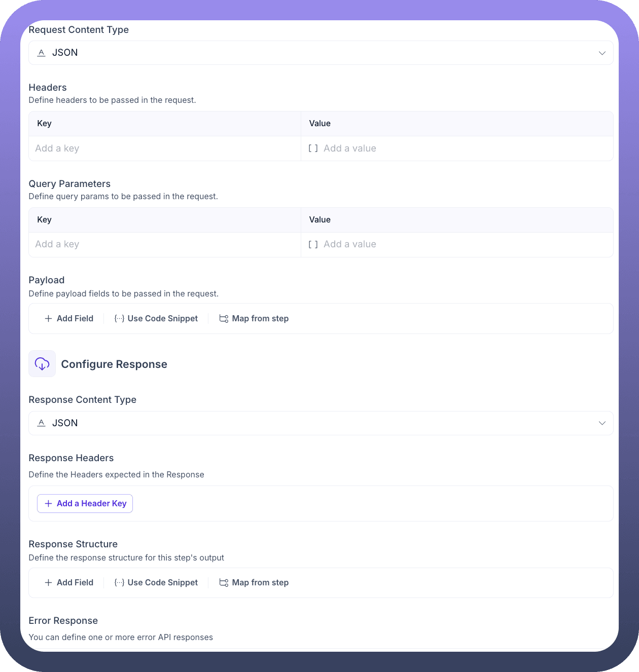Image resolution: width=639 pixels, height=672 pixels.
Task: Click brackets icon in Headers value cell
Action: [313, 148]
